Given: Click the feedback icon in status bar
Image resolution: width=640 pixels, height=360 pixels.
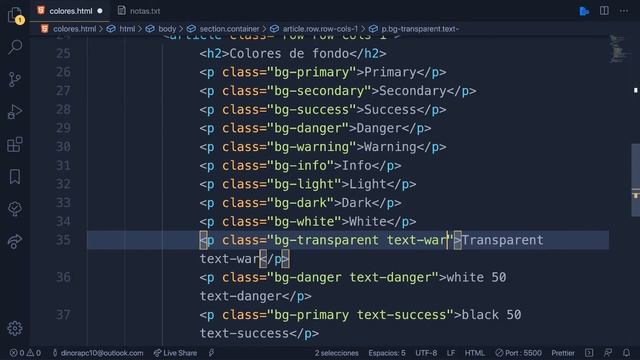Looking at the screenshot, I should (x=608, y=353).
